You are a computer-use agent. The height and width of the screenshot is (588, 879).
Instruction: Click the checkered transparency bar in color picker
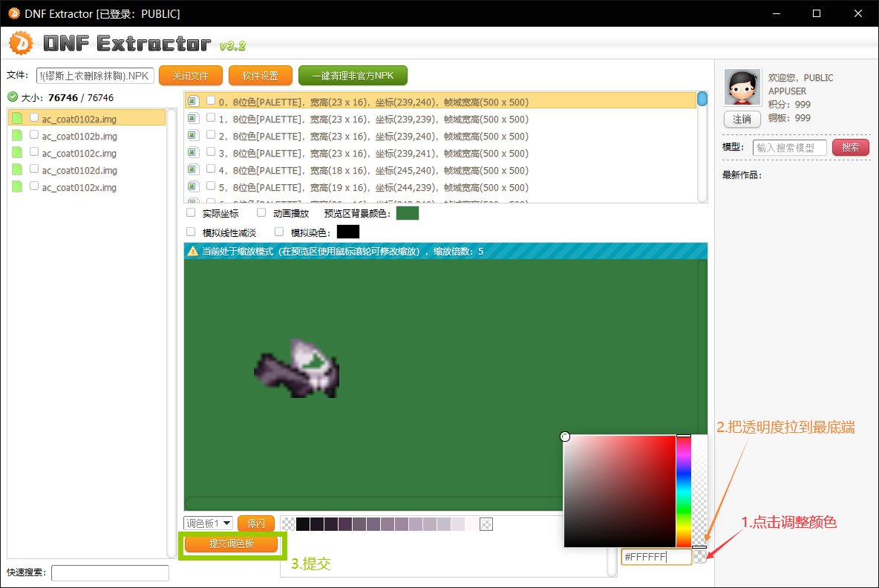pyautogui.click(x=699, y=491)
